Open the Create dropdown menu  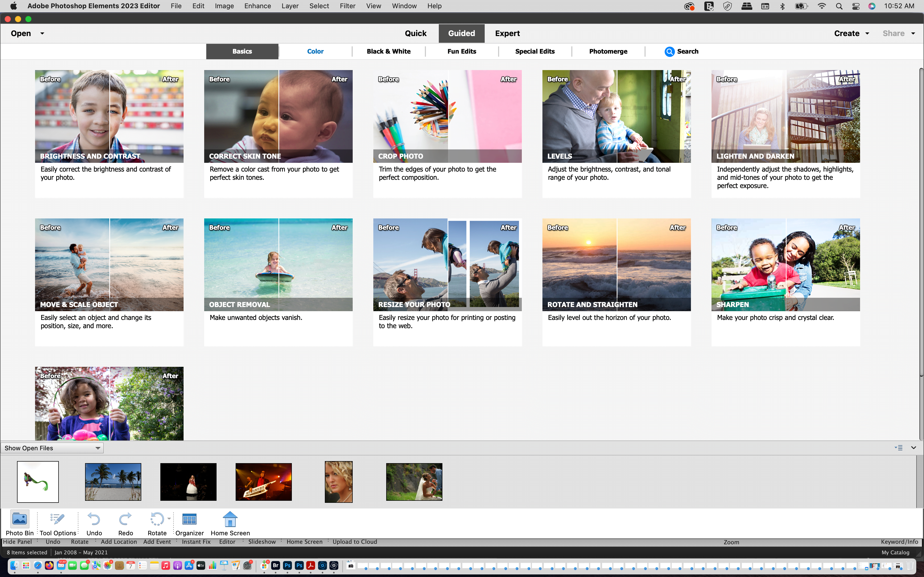tap(852, 33)
